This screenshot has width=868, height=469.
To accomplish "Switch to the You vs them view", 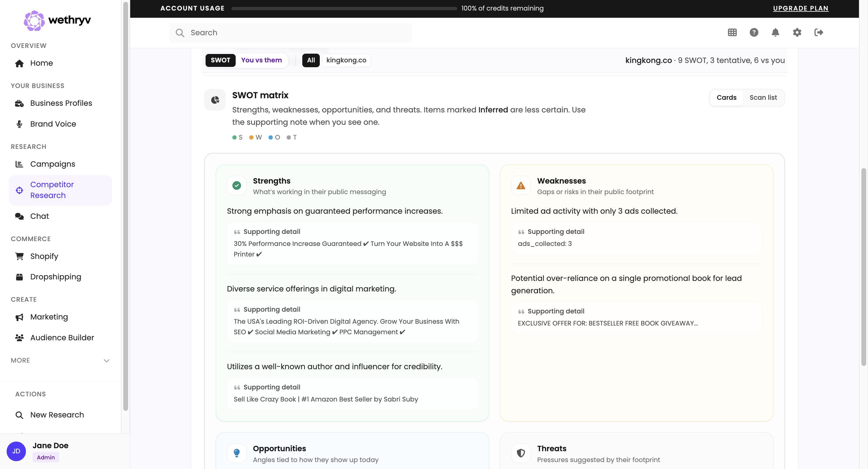I will tap(262, 60).
